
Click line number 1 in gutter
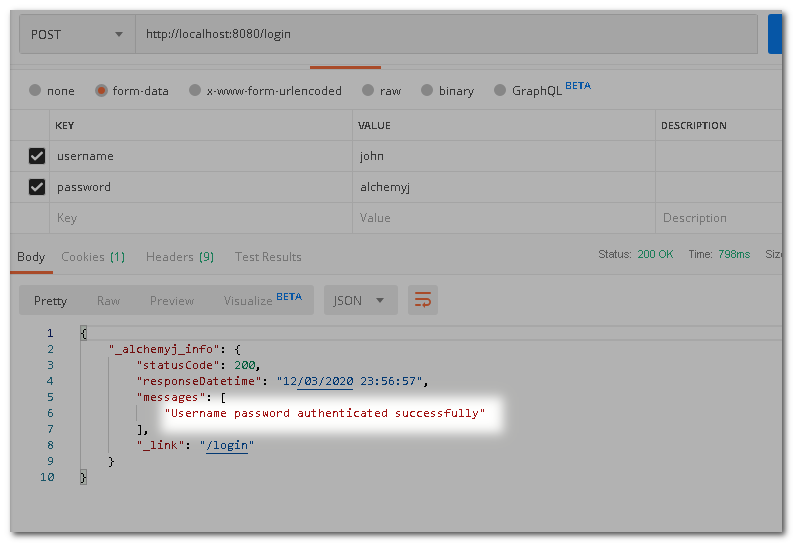pyautogui.click(x=50, y=333)
